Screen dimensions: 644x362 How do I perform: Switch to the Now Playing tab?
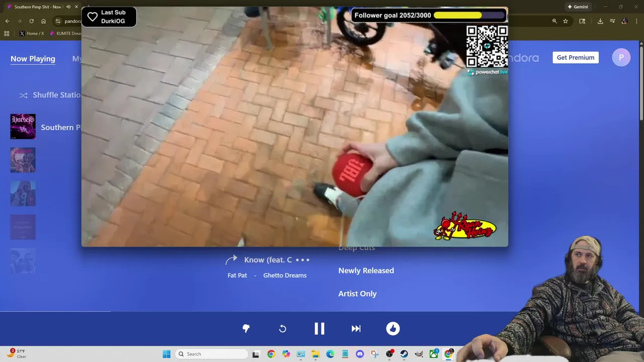click(33, 59)
